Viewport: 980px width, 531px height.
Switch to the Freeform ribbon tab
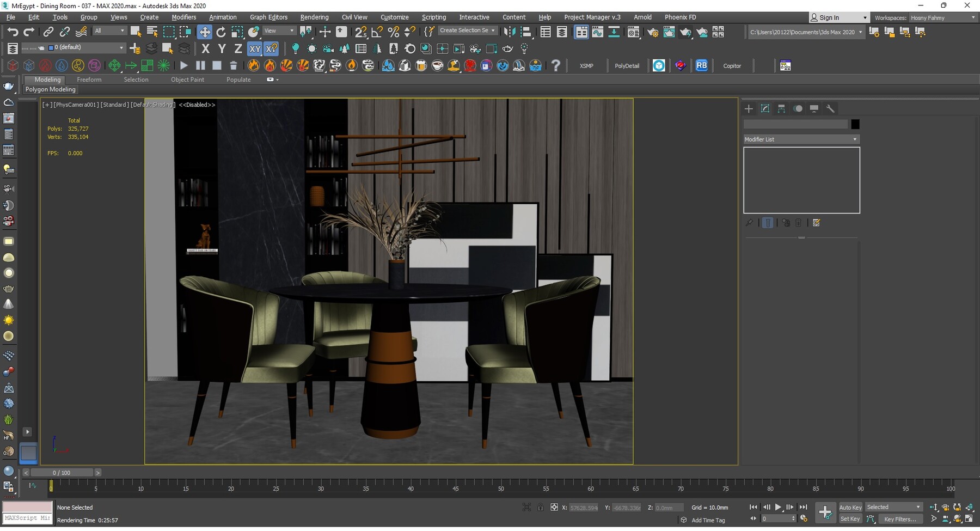tap(89, 80)
